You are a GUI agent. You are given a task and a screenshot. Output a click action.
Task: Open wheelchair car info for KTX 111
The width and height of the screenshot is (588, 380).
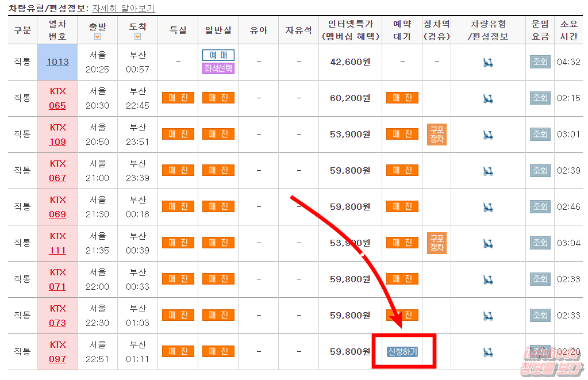coord(488,243)
